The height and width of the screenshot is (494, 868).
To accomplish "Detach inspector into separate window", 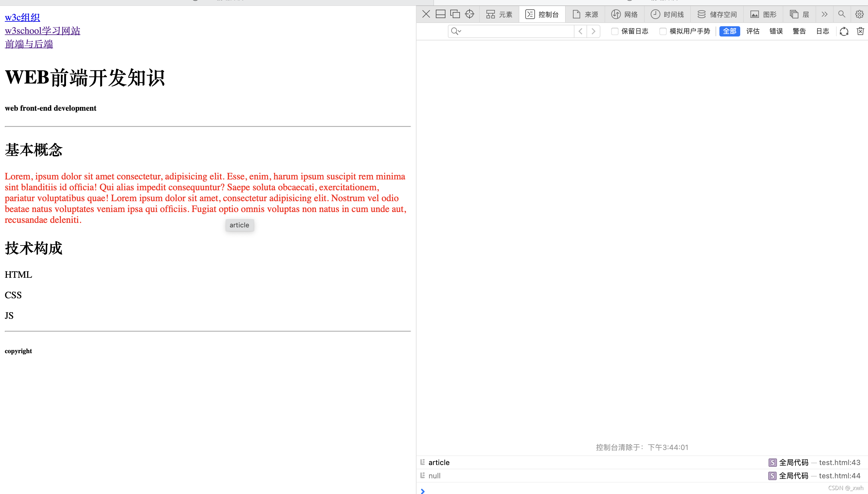I will click(455, 14).
